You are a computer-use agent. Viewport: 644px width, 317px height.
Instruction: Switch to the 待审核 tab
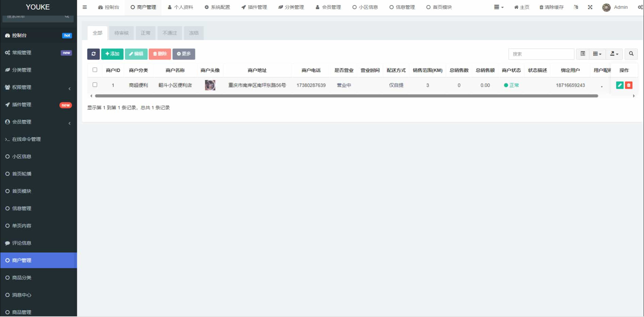pyautogui.click(x=122, y=33)
